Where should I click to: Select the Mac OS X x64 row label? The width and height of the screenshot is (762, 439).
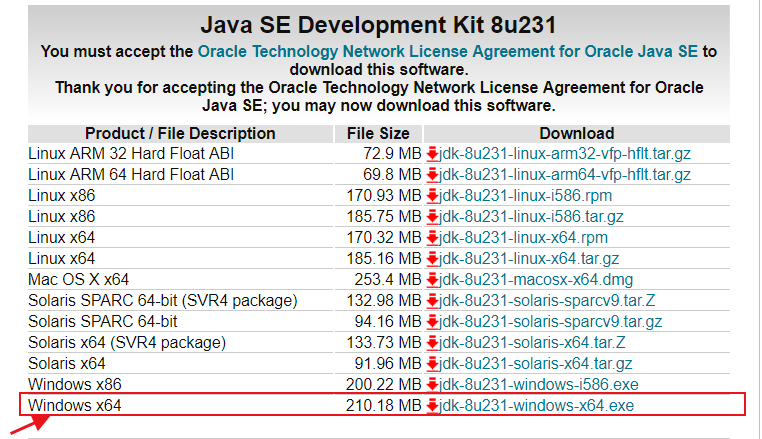(x=78, y=280)
